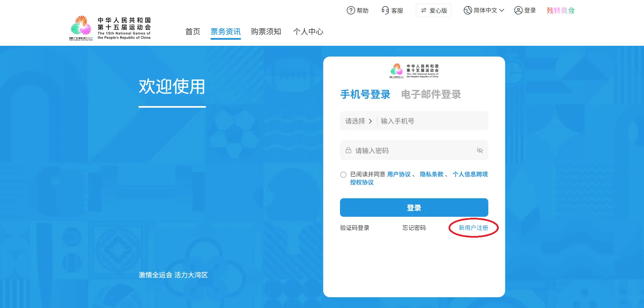Click 新用户注册 link
Screen dimensions: 644x308
pos(473,228)
